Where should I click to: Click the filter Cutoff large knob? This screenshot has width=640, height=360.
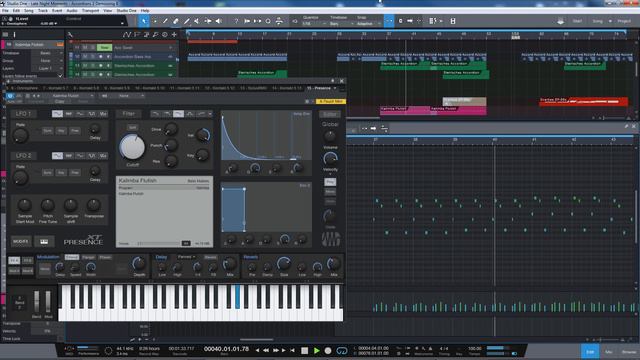(132, 147)
